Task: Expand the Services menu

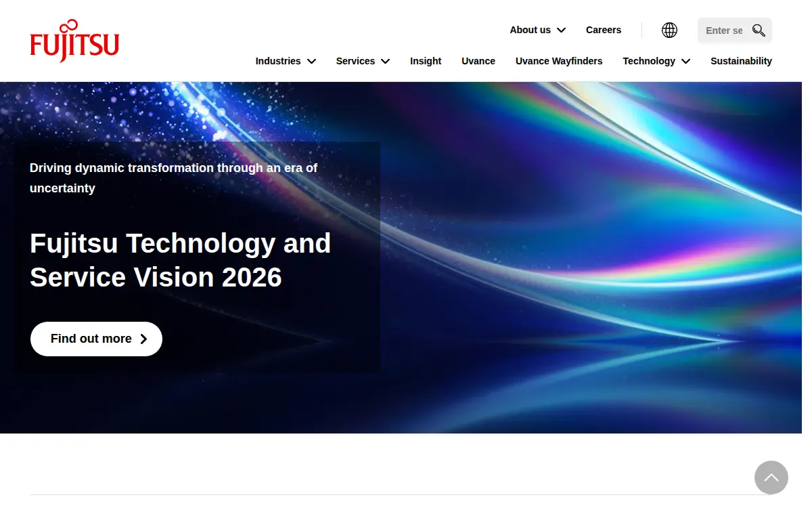Action: pos(363,61)
